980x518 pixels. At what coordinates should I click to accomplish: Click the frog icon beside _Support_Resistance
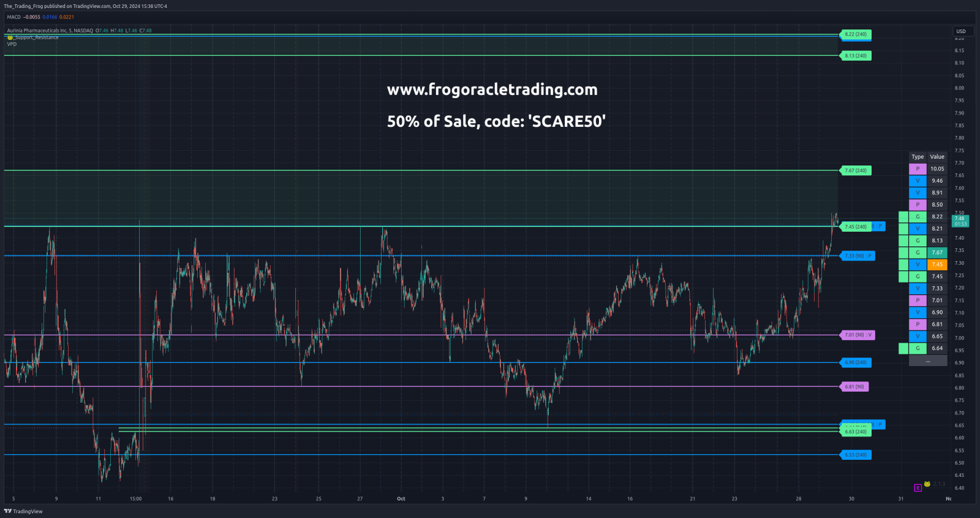(10, 37)
